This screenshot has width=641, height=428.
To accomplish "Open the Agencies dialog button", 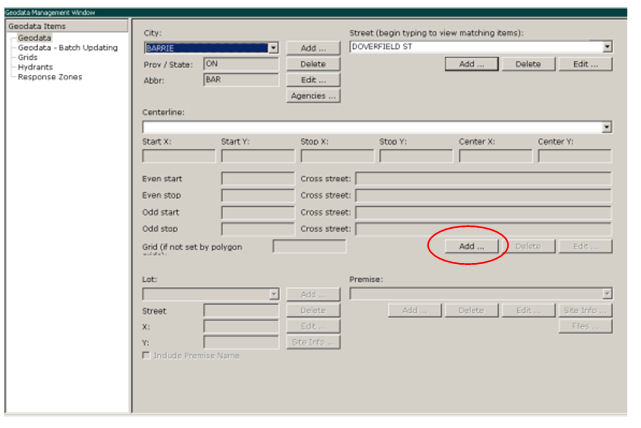I will pyautogui.click(x=313, y=96).
